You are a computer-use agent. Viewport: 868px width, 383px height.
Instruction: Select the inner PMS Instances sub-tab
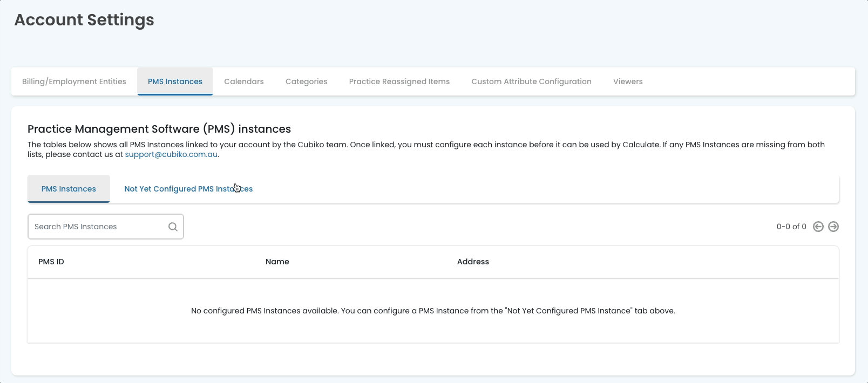pyautogui.click(x=69, y=189)
